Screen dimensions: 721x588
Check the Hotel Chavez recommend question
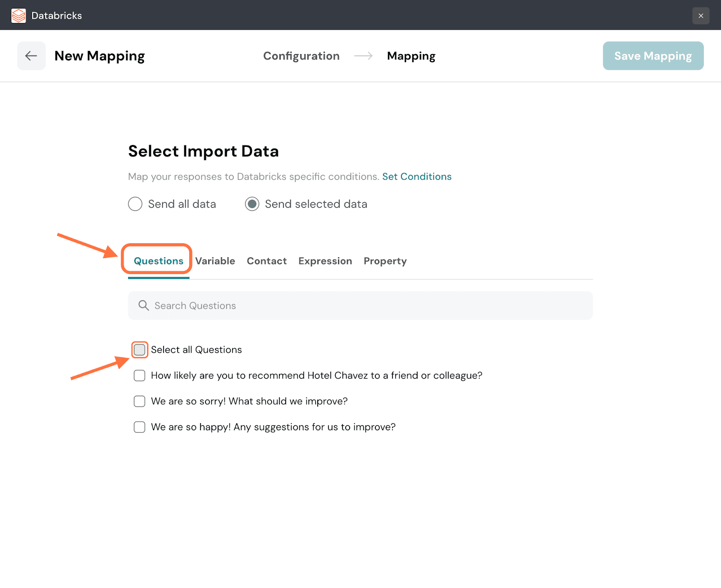(x=140, y=376)
